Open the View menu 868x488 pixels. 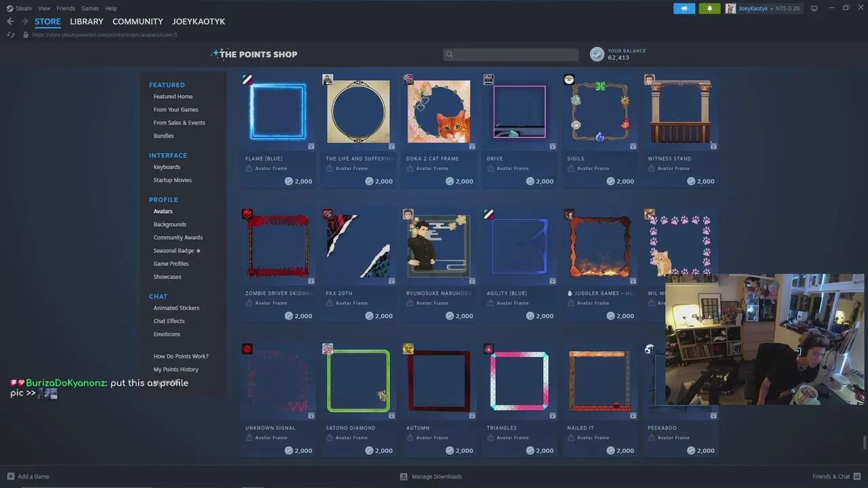click(44, 8)
